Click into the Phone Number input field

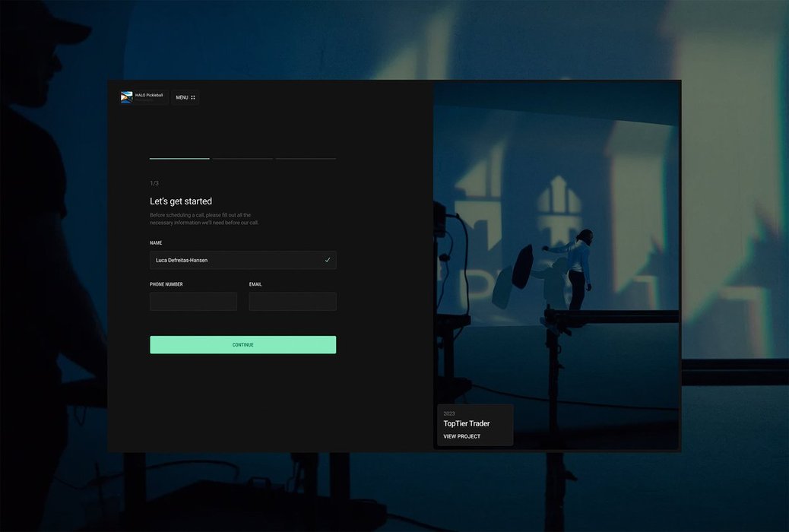[x=193, y=302]
